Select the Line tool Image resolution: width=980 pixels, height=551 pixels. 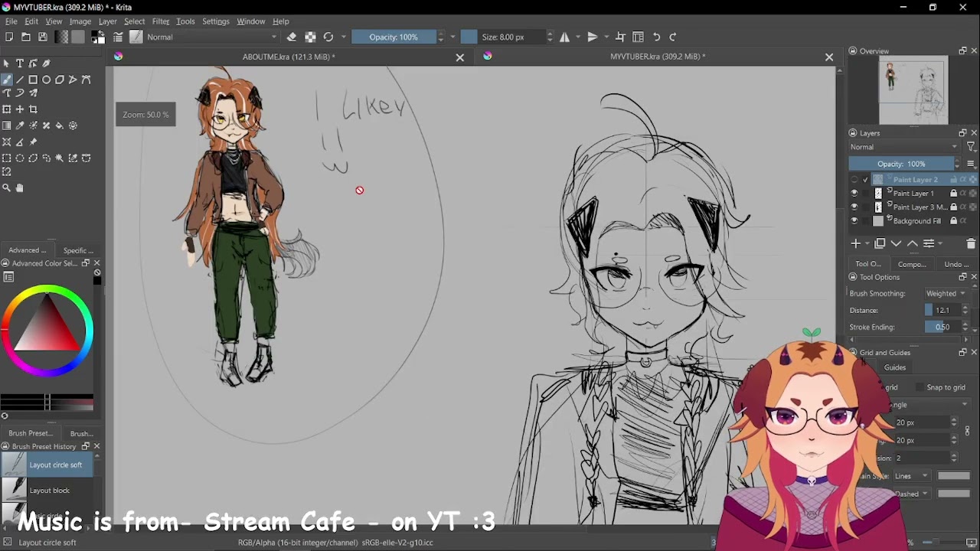(x=20, y=80)
